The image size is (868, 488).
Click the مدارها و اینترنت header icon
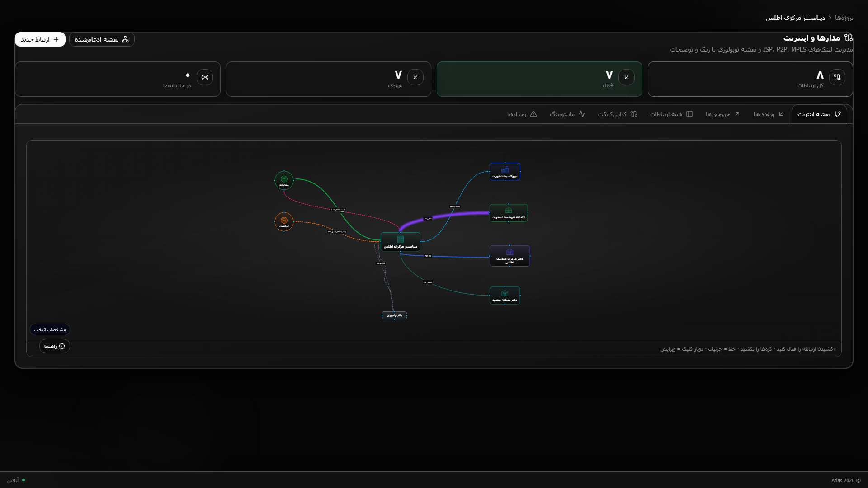click(849, 38)
